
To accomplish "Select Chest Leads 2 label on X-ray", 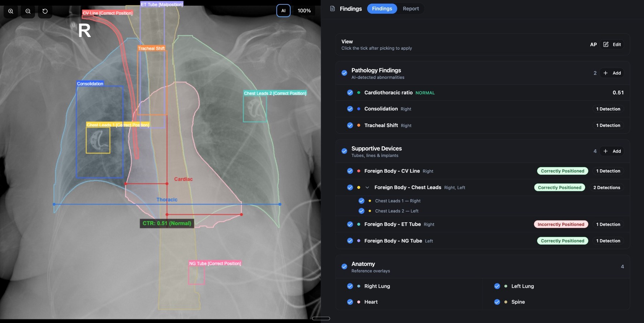I will (x=275, y=93).
